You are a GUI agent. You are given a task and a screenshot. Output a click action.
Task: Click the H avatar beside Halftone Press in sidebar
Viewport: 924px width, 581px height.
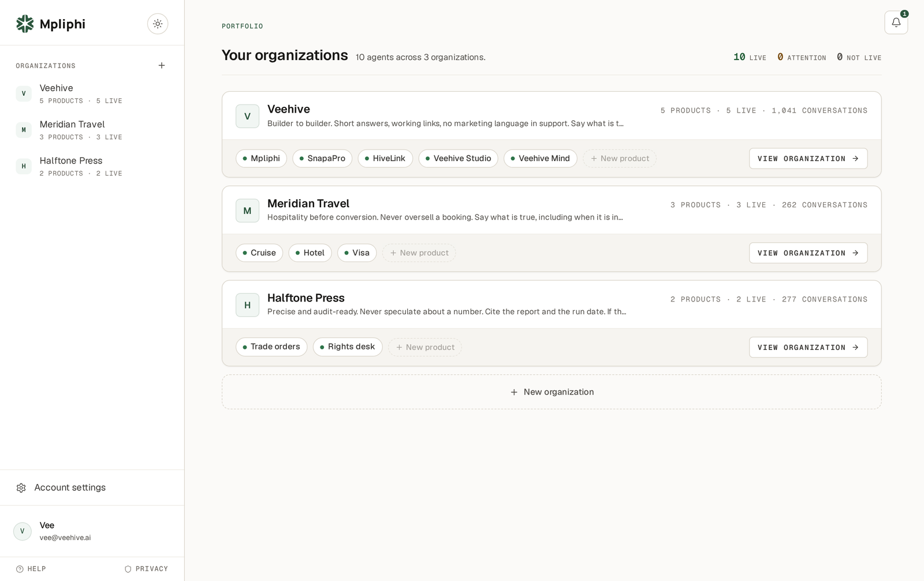[24, 166]
